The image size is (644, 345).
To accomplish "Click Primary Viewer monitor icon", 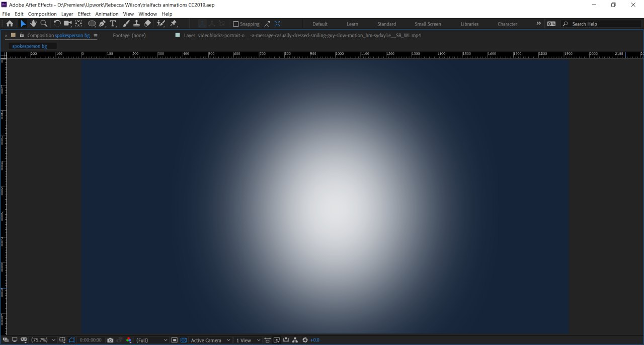I will click(15, 340).
